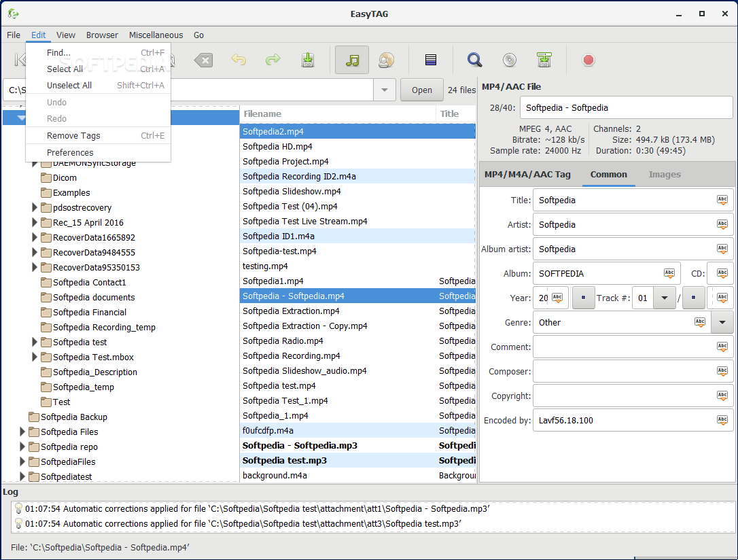Image resolution: width=738 pixels, height=560 pixels.
Task: Apply Album artist to all via Abc icon
Action: 722,249
